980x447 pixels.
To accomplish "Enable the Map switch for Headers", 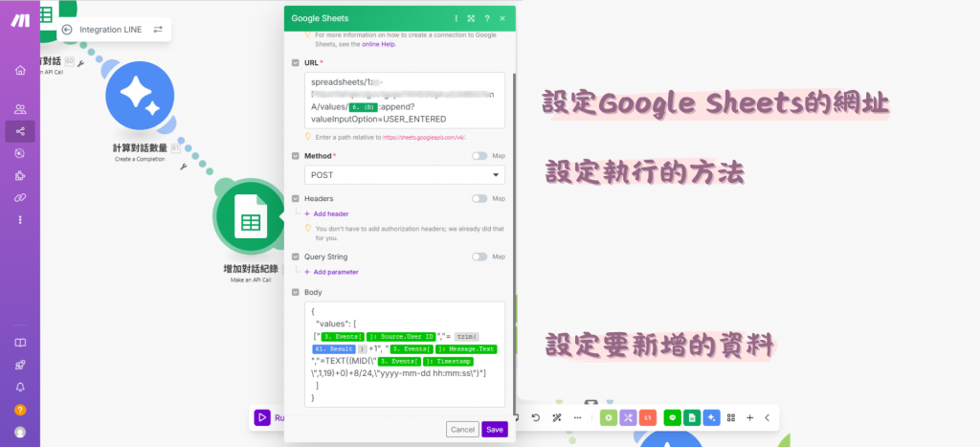I will pyautogui.click(x=479, y=199).
